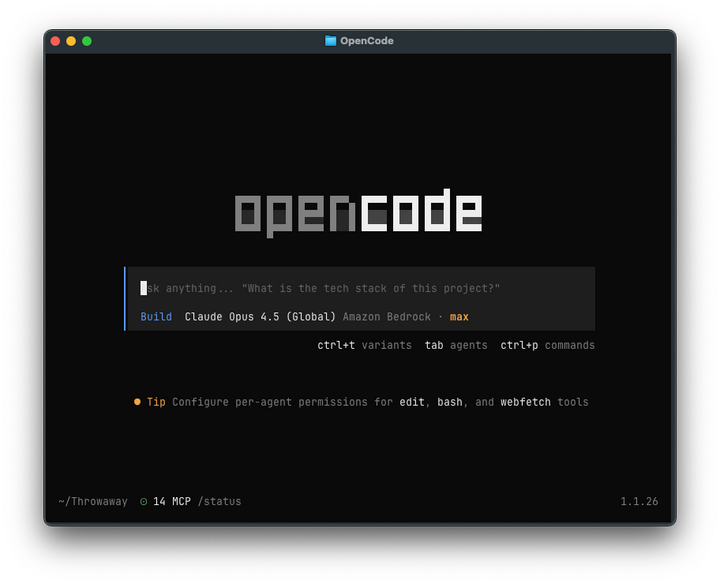The height and width of the screenshot is (584, 720).
Task: Maximize the window with green button
Action: (87, 41)
